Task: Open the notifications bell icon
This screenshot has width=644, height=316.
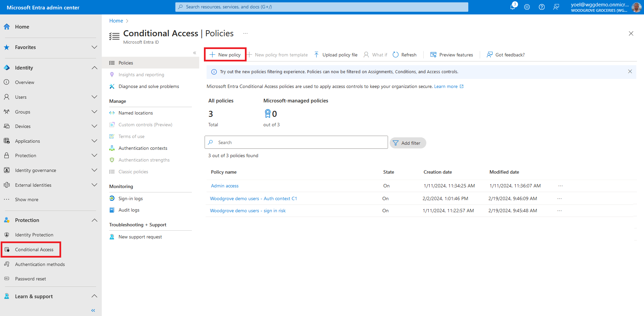Action: tap(513, 7)
